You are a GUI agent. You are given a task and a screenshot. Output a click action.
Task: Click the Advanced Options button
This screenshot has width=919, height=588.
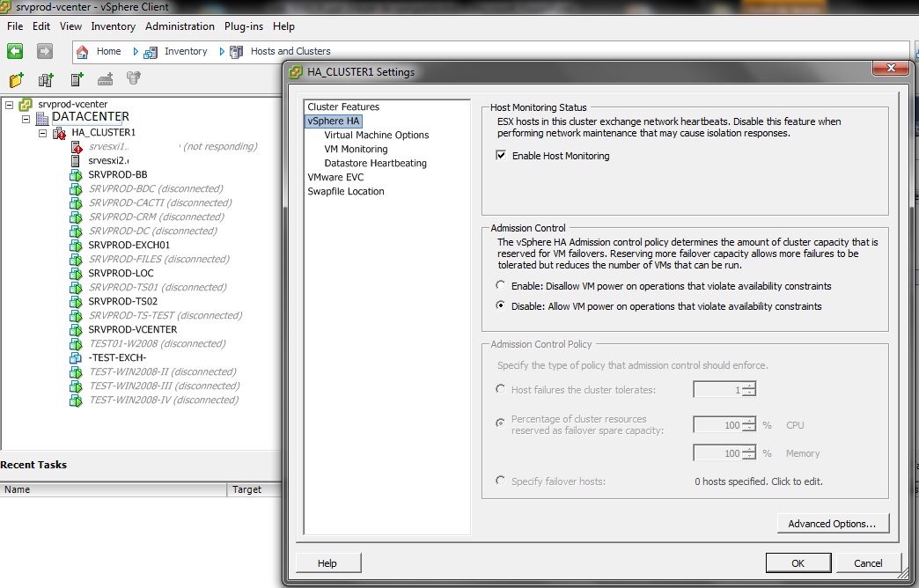point(833,524)
